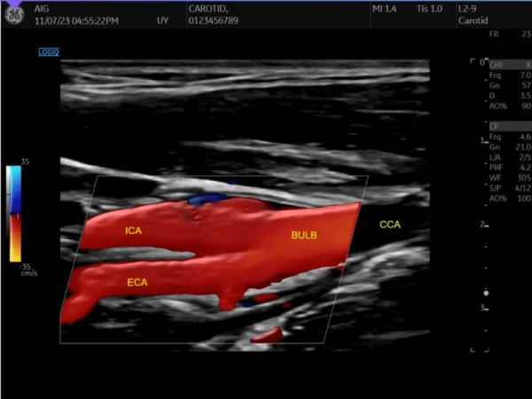Click the focal zone dot marker
The height and width of the screenshot is (399, 532).
[486, 293]
